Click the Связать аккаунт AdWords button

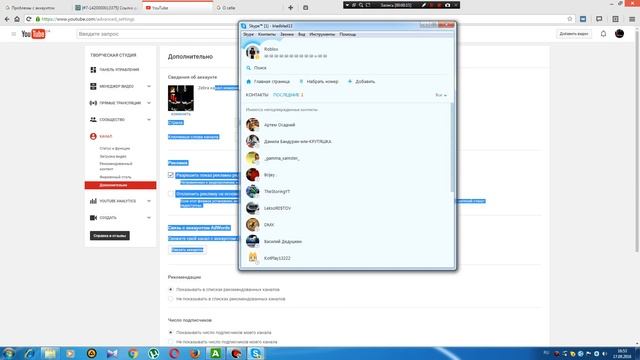187,250
